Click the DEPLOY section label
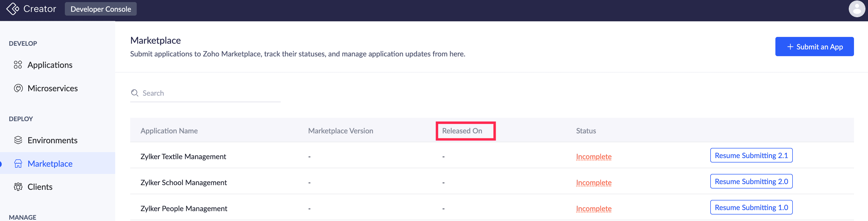Viewport: 868px width, 221px height. (21, 119)
